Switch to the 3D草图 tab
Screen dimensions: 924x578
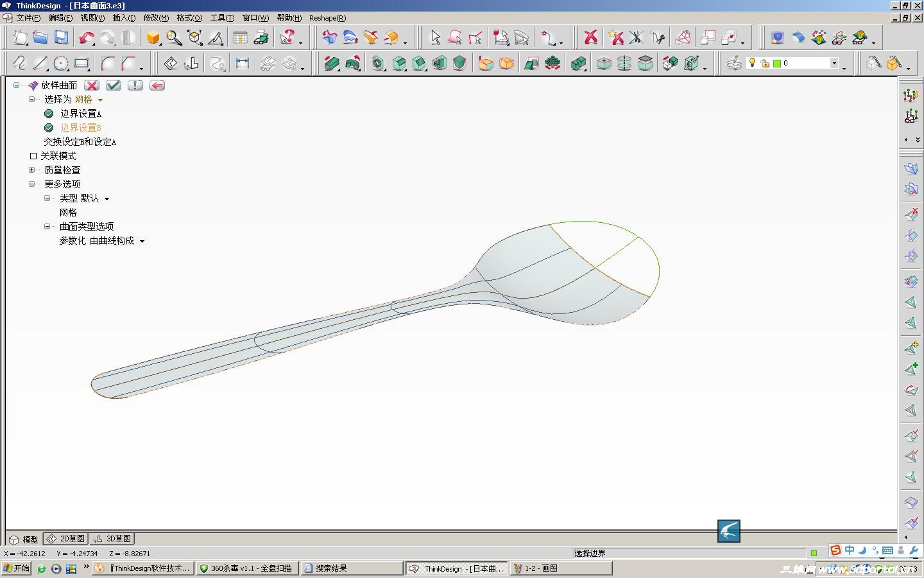(x=112, y=539)
